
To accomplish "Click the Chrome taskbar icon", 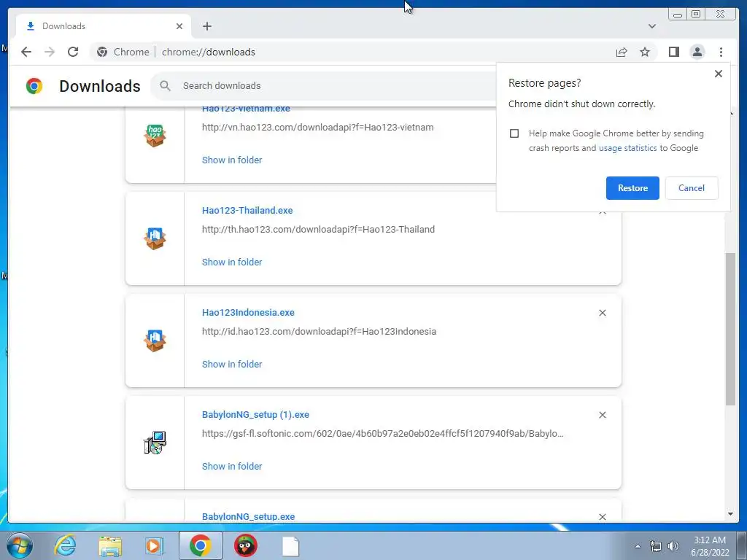I will pyautogui.click(x=200, y=545).
